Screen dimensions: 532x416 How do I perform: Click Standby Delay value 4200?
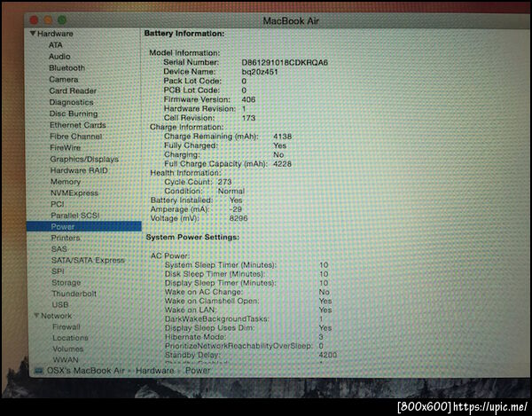click(x=328, y=355)
